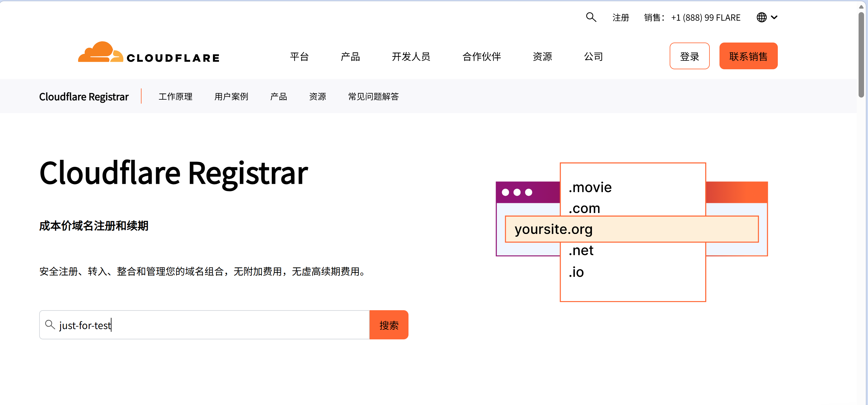Click magnifier icon inside domain search box
This screenshot has width=868, height=405.
(50, 324)
